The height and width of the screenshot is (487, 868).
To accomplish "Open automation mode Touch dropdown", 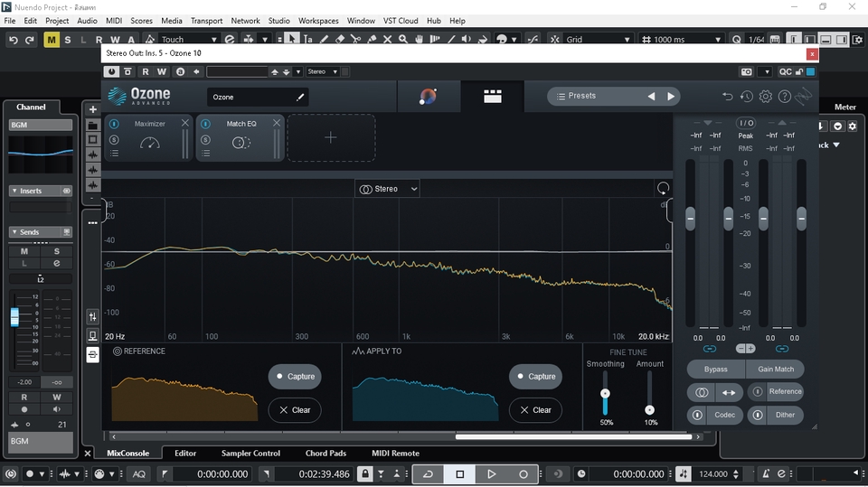I will click(x=188, y=39).
